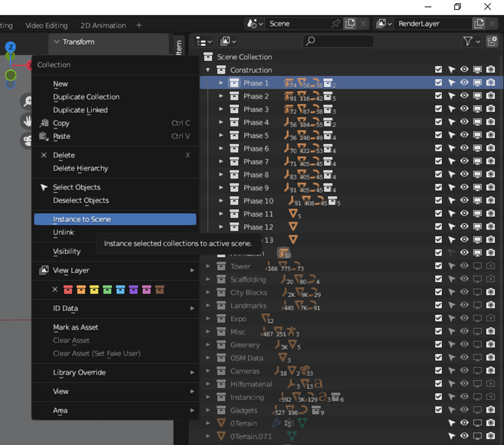Uncheck the Phase 2 exclude checkbox
Screen dimensions: 504x445
point(438,96)
